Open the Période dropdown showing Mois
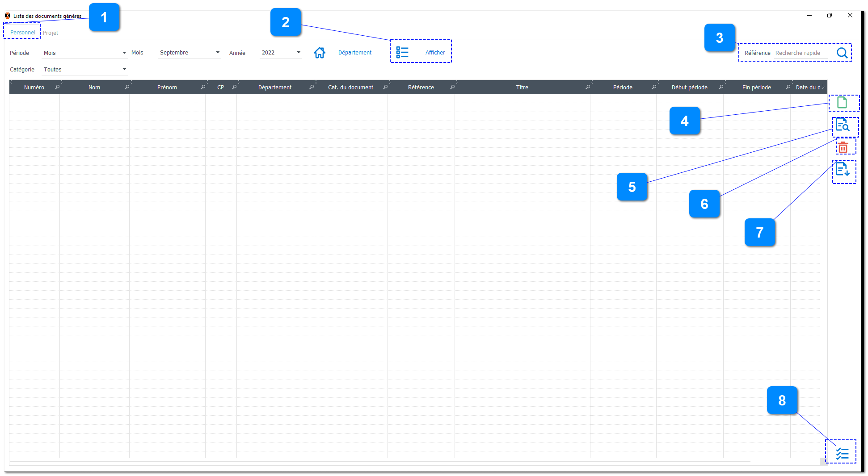This screenshot has width=868, height=476. (84, 53)
